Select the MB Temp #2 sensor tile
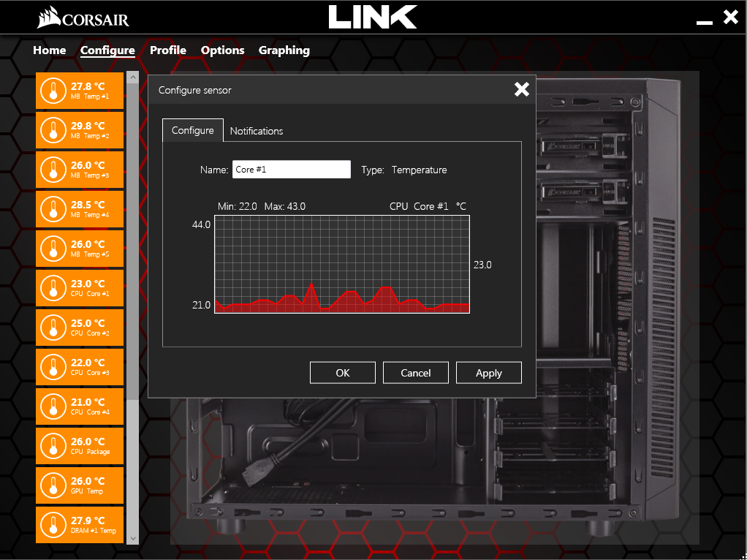 point(80,130)
